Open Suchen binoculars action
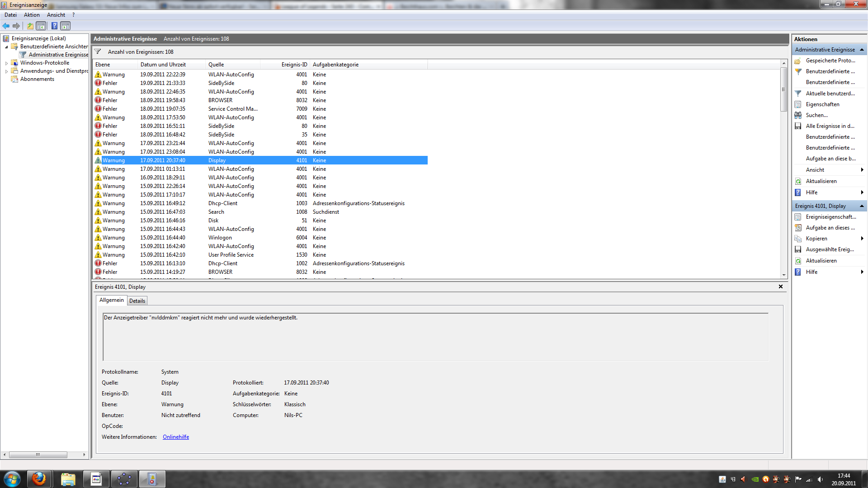Viewport: 868px width, 488px height. click(816, 115)
